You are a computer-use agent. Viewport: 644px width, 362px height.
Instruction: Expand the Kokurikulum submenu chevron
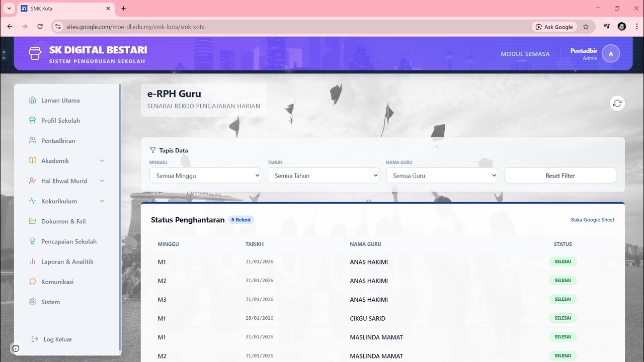tap(102, 201)
